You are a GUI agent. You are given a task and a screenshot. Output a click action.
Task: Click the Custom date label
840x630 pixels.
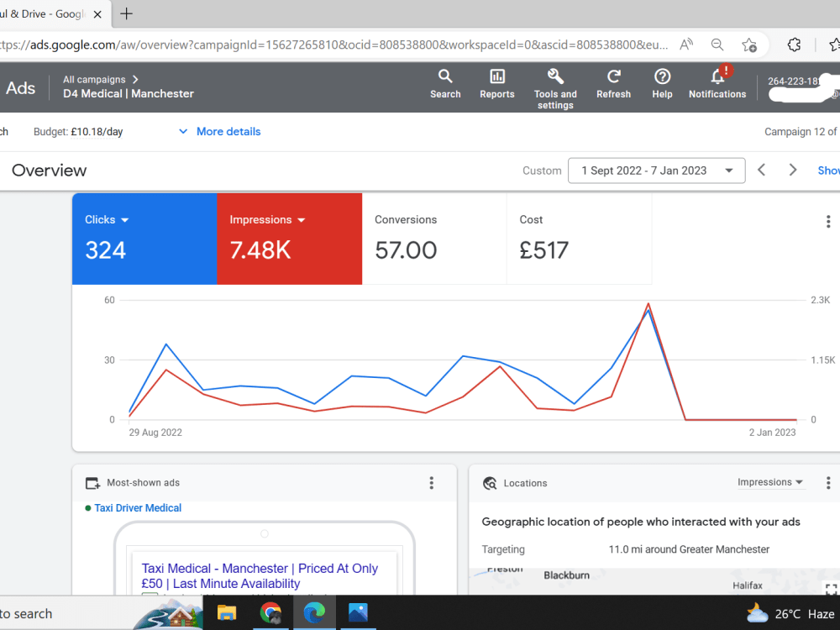tap(542, 171)
